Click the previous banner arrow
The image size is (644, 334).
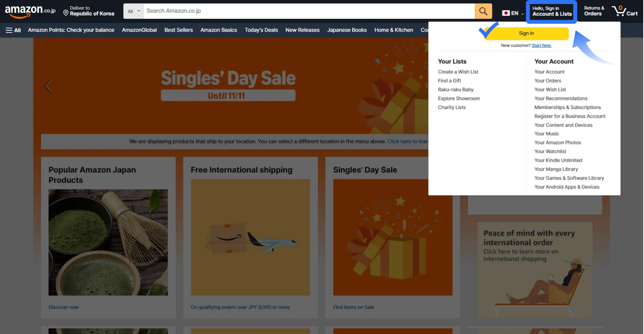click(48, 86)
